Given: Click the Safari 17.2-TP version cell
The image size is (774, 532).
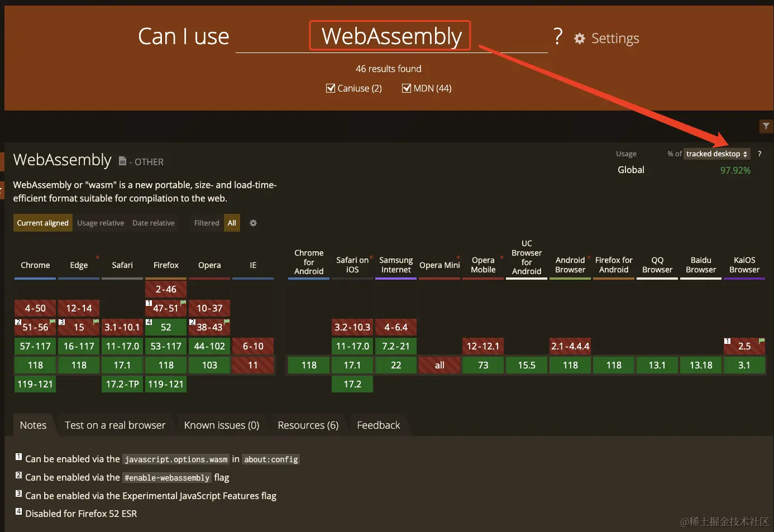Looking at the screenshot, I should tap(122, 384).
